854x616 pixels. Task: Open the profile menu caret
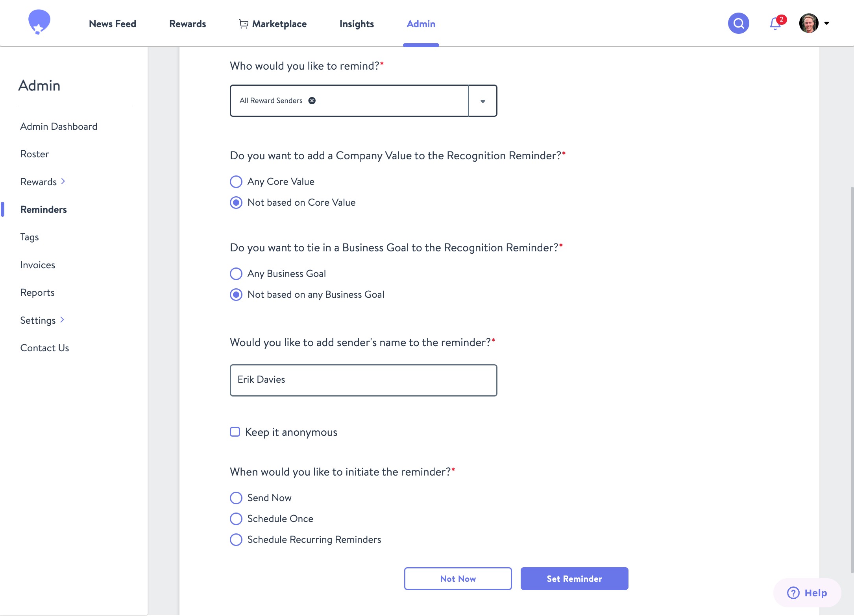[x=827, y=24]
